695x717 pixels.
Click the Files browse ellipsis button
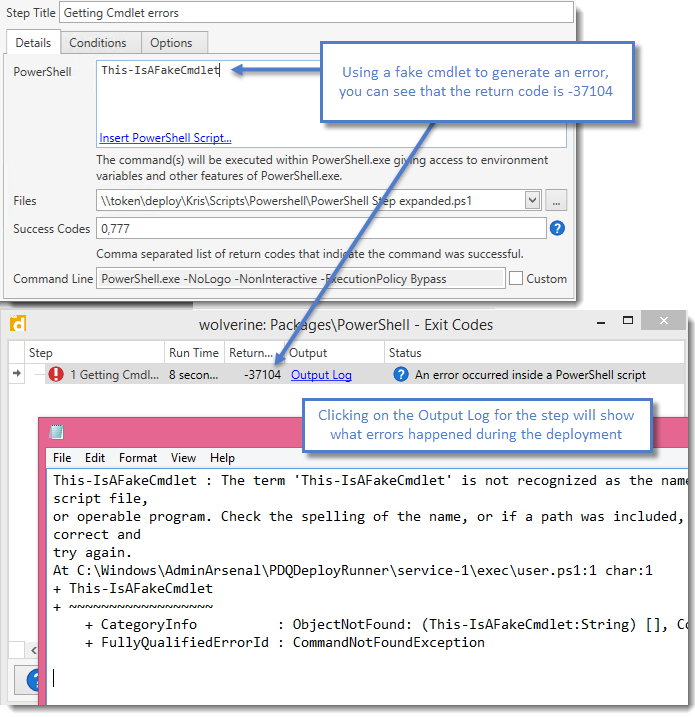coord(558,200)
